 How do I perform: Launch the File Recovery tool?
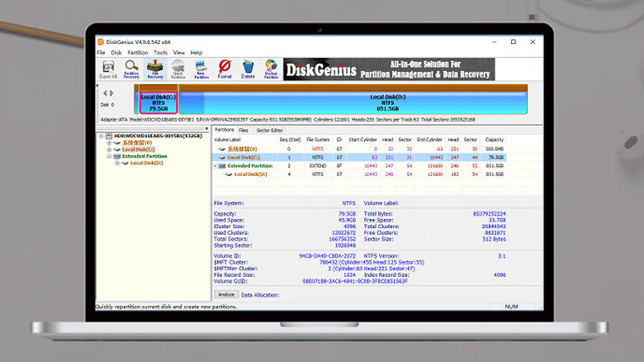[155, 69]
